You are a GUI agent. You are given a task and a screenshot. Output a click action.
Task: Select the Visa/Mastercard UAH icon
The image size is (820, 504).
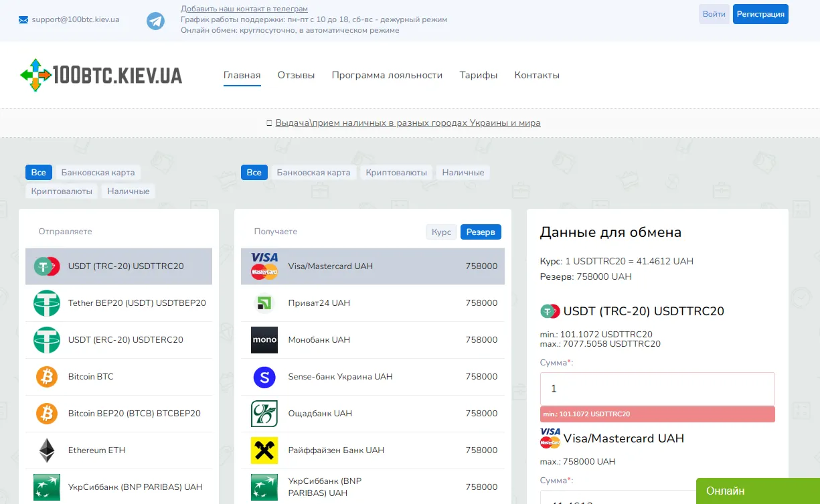coord(264,266)
